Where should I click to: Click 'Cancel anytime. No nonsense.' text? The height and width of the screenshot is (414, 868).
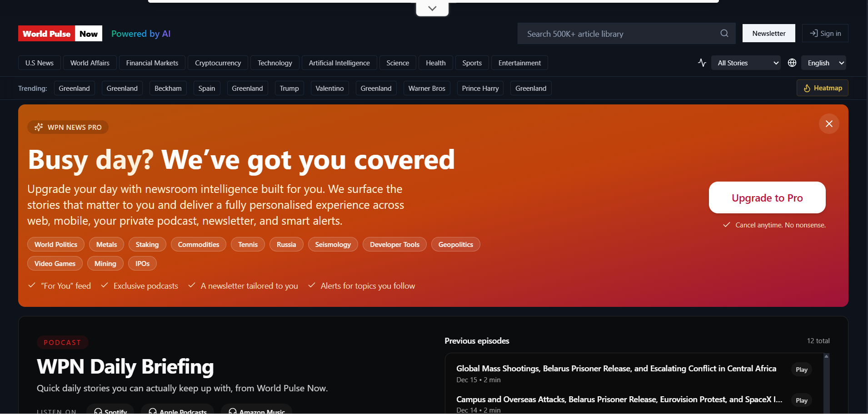[780, 225]
